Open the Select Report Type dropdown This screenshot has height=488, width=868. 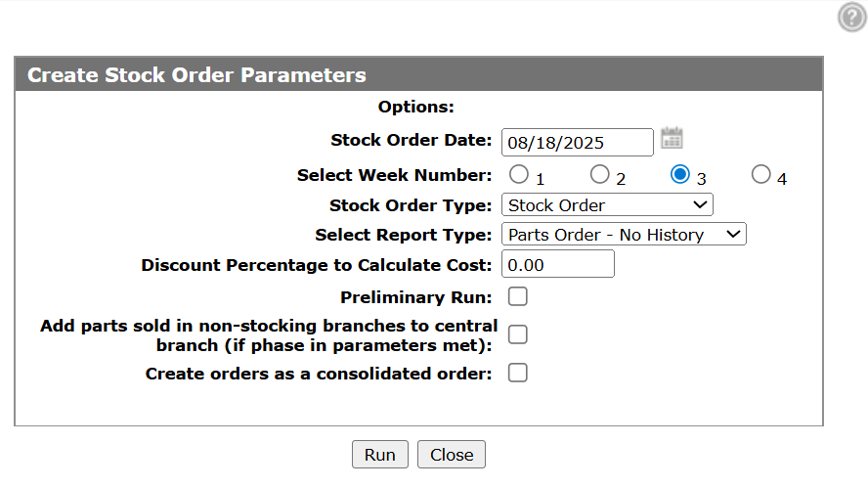pyautogui.click(x=624, y=235)
